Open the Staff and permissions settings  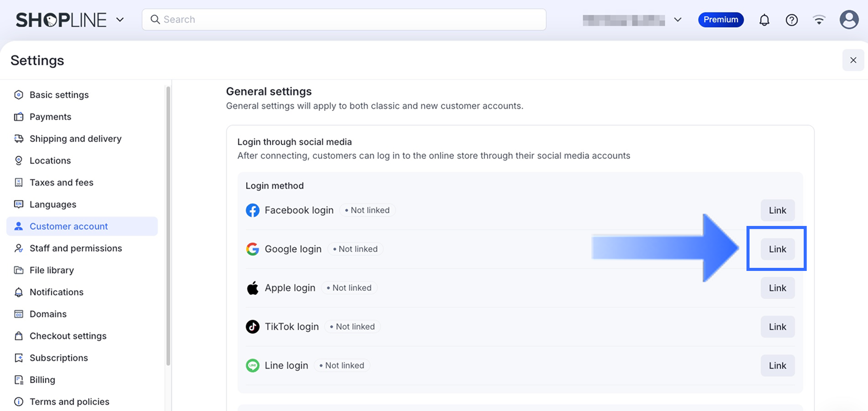click(76, 248)
